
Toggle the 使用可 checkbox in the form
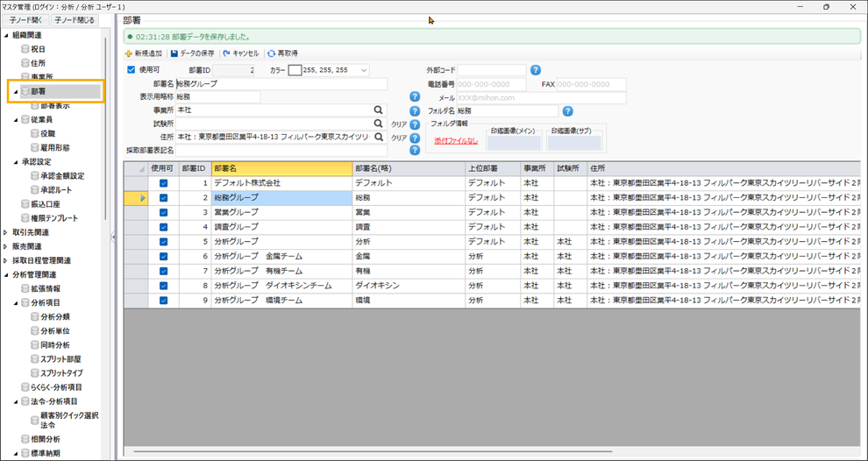pyautogui.click(x=132, y=70)
